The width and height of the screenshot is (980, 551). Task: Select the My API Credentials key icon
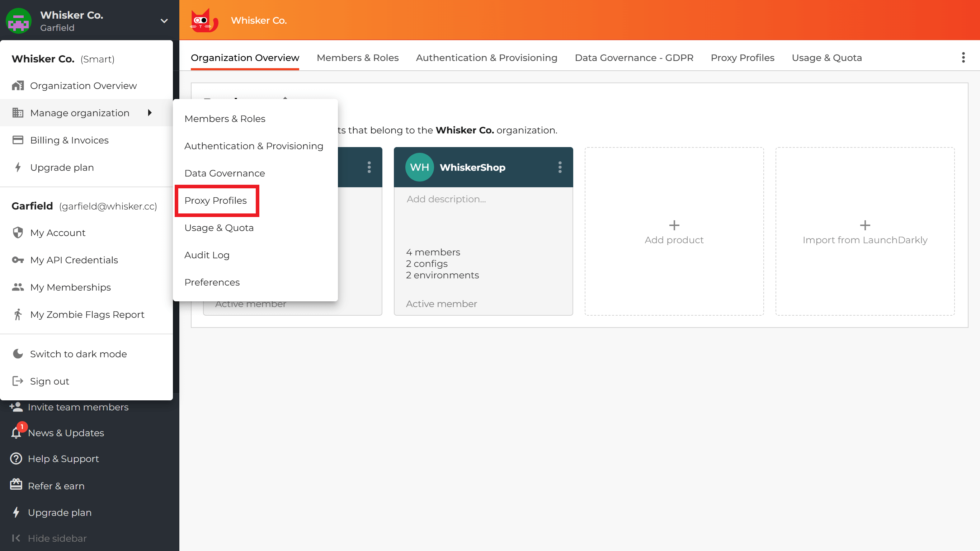(18, 260)
